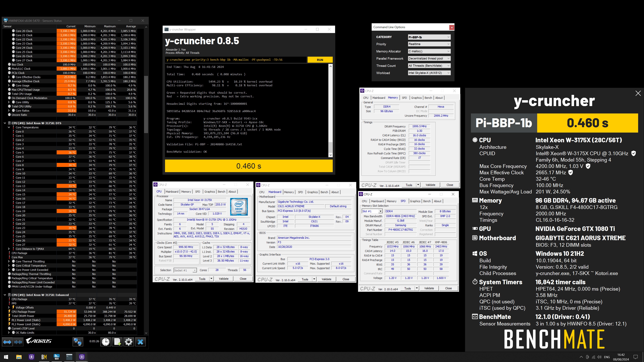644x362 pixels.
Task: Click the Meet Now tray icon
Action: click(587, 357)
